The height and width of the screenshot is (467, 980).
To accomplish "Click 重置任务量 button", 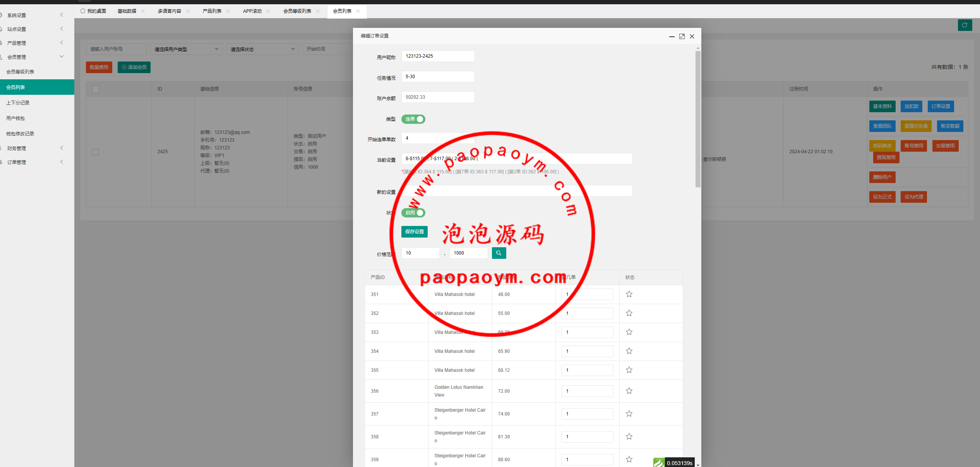I will coord(916,126).
